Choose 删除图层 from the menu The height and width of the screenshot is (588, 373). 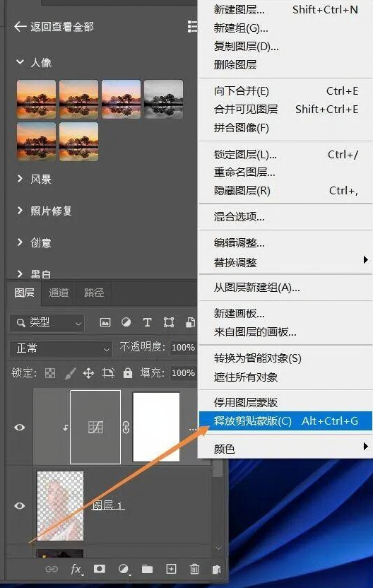tap(285, 64)
